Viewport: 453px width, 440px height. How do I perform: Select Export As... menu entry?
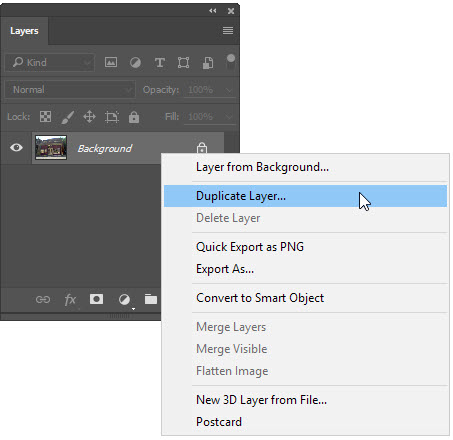click(305, 269)
